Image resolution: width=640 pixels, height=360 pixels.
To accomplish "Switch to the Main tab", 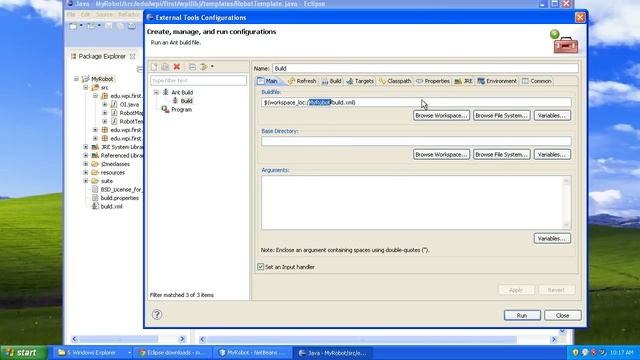I will pyautogui.click(x=268, y=81).
